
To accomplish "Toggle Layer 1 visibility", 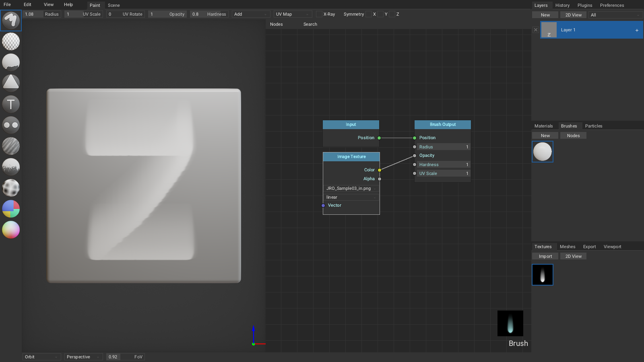I will (535, 30).
